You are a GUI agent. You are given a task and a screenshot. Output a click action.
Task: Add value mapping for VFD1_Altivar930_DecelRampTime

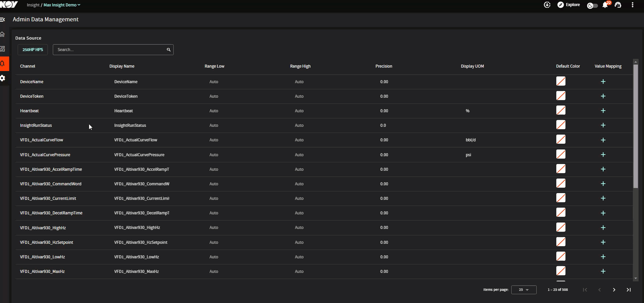603,213
